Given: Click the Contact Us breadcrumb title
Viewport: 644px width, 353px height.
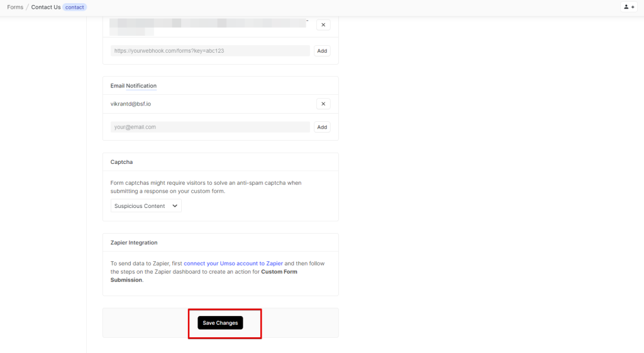Looking at the screenshot, I should pos(46,7).
